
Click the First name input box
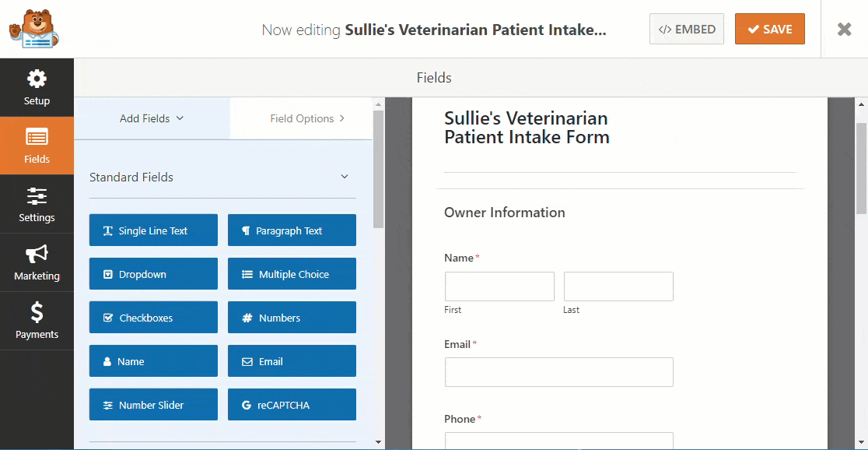pos(499,287)
